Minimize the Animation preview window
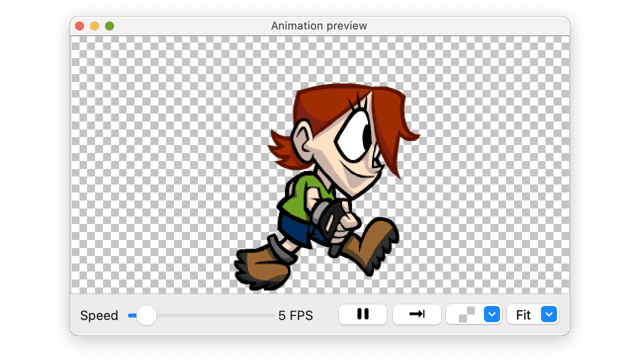Screen dimensions: 640x360 point(94,26)
